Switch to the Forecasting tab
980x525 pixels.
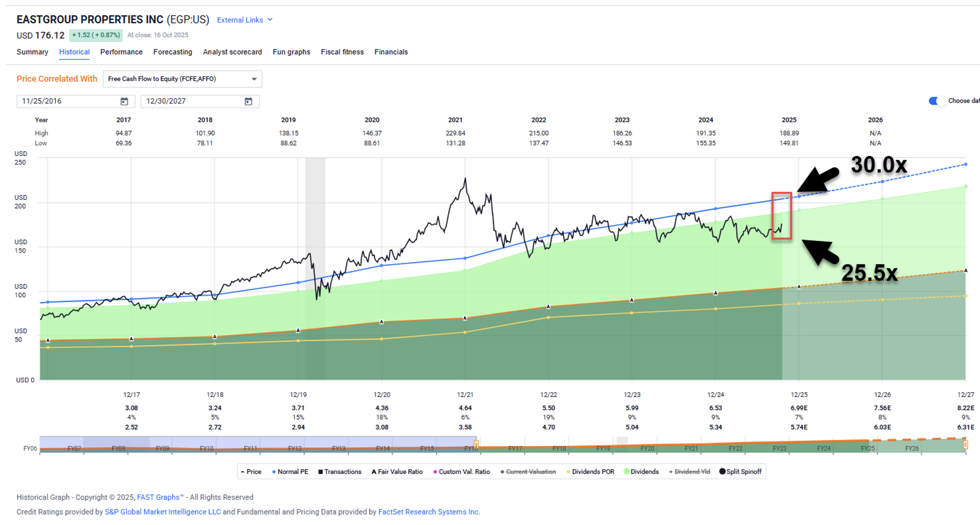click(x=173, y=52)
